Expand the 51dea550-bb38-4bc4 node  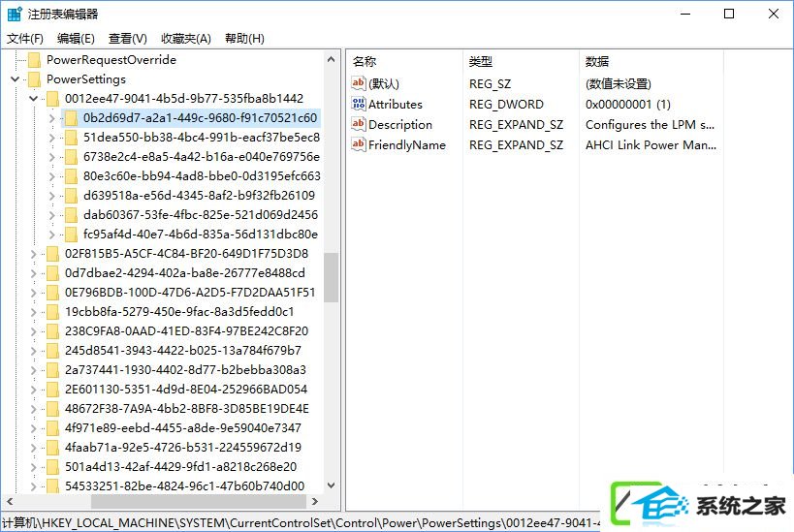click(x=51, y=138)
